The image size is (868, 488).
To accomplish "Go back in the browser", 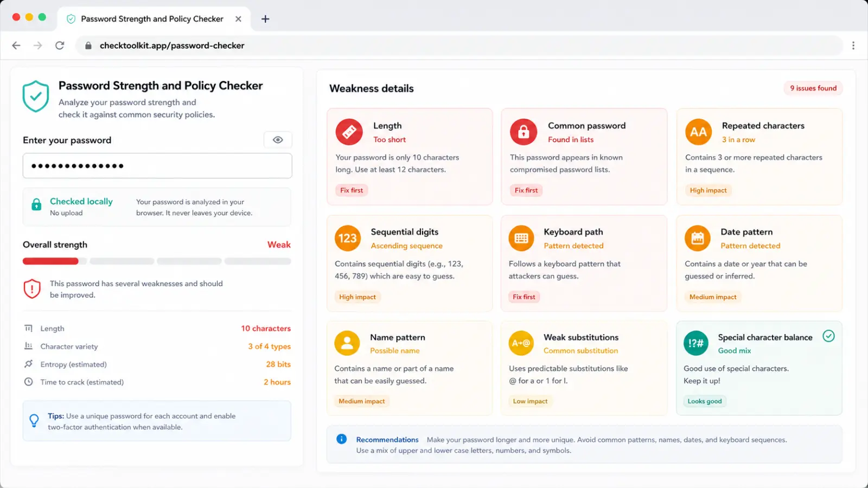I will click(x=16, y=46).
